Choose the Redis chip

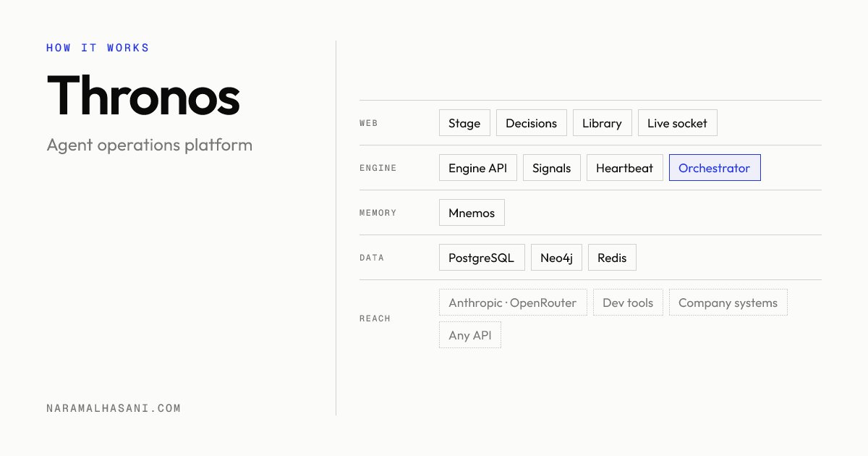tap(612, 258)
